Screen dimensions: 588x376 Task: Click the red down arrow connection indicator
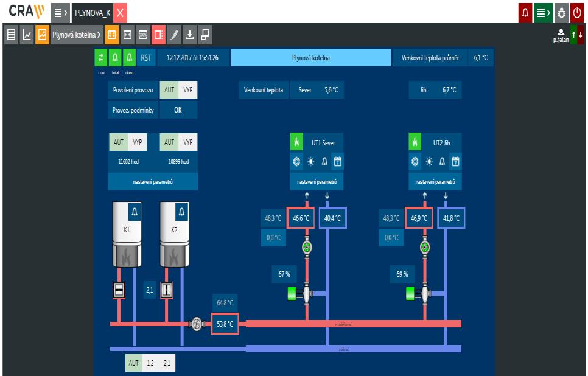[581, 35]
